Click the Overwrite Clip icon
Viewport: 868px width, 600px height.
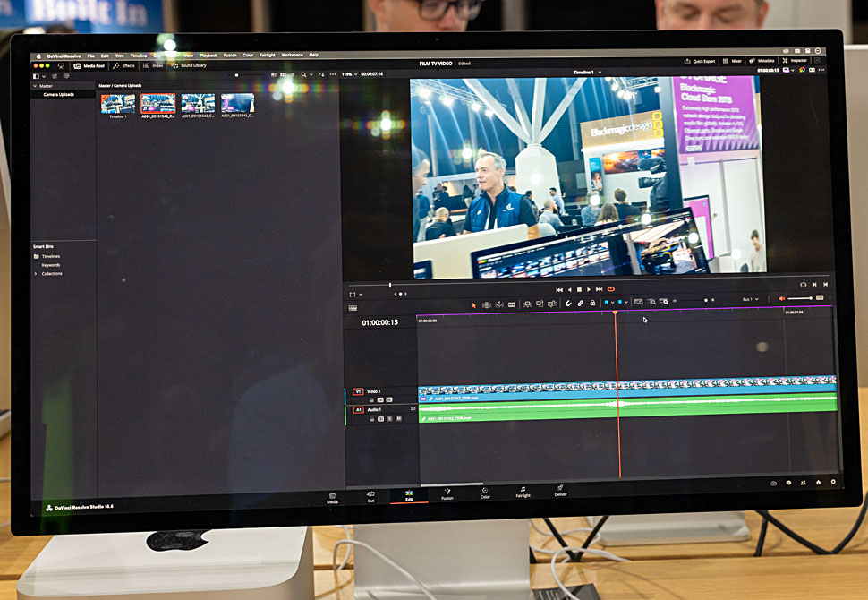540,304
